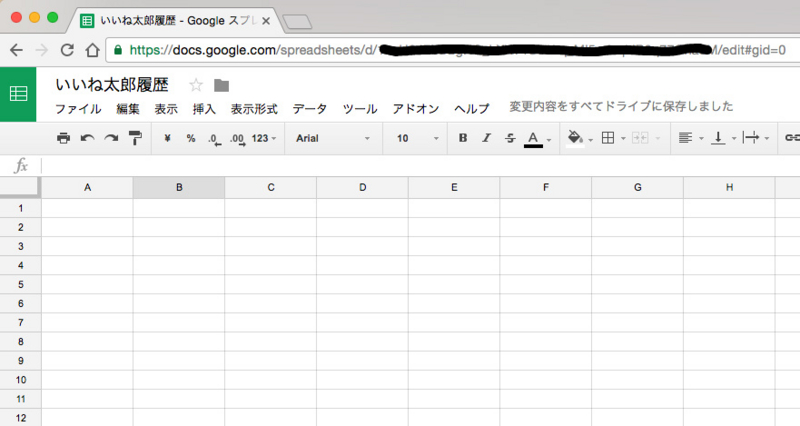The width and height of the screenshot is (800, 426).
Task: Select row 7 header
Action: pos(20,322)
